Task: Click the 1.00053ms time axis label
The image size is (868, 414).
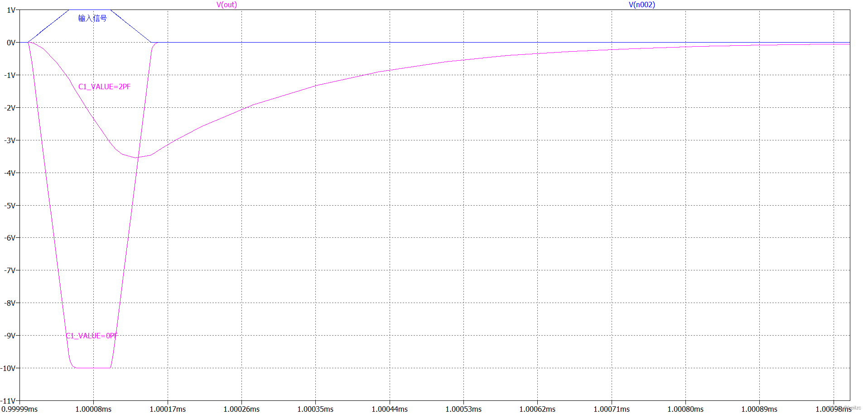Action: (463, 409)
